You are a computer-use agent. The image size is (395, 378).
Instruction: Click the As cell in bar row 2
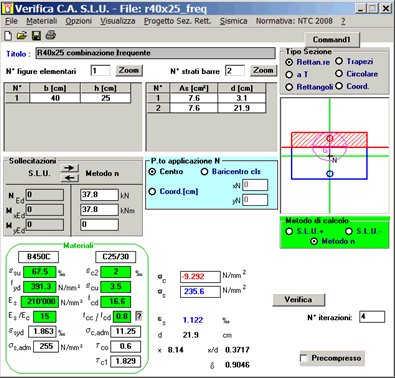194,108
